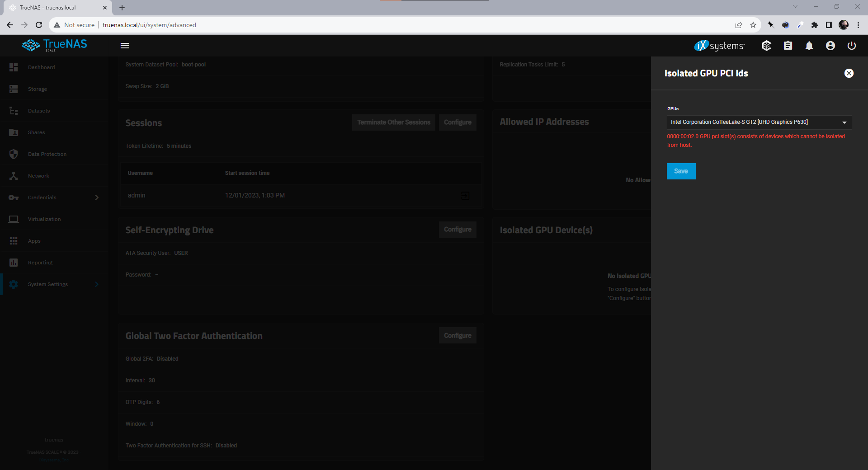Viewport: 868px width, 470px height.
Task: Open the power menu icon
Action: (x=851, y=46)
